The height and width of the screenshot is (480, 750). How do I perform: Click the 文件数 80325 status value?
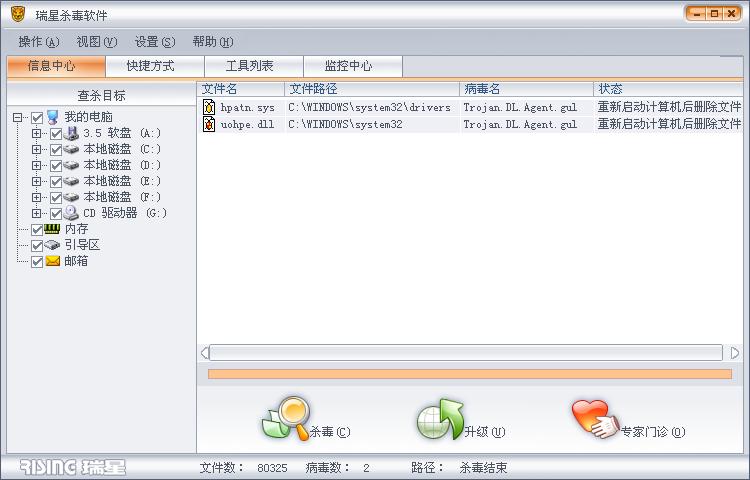(272, 468)
